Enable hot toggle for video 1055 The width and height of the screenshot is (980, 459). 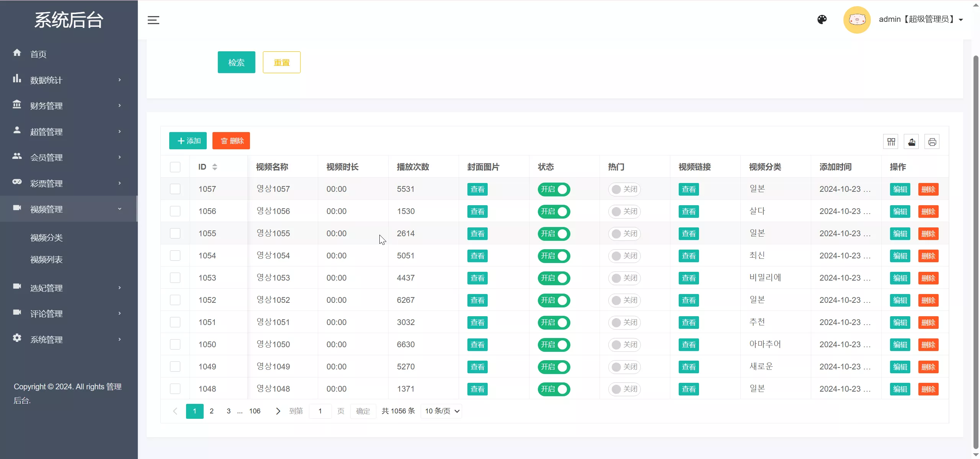[x=624, y=234]
